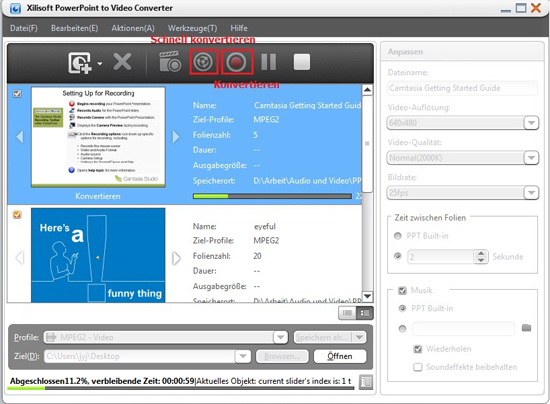Click the Speichern als button
Image resolution: width=550 pixels, height=404 pixels.
(322, 337)
